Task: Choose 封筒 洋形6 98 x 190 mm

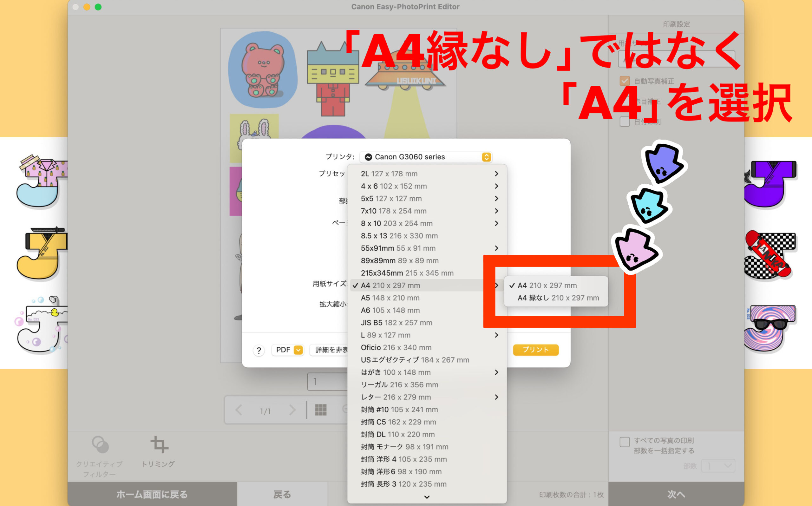Action: [427, 471]
